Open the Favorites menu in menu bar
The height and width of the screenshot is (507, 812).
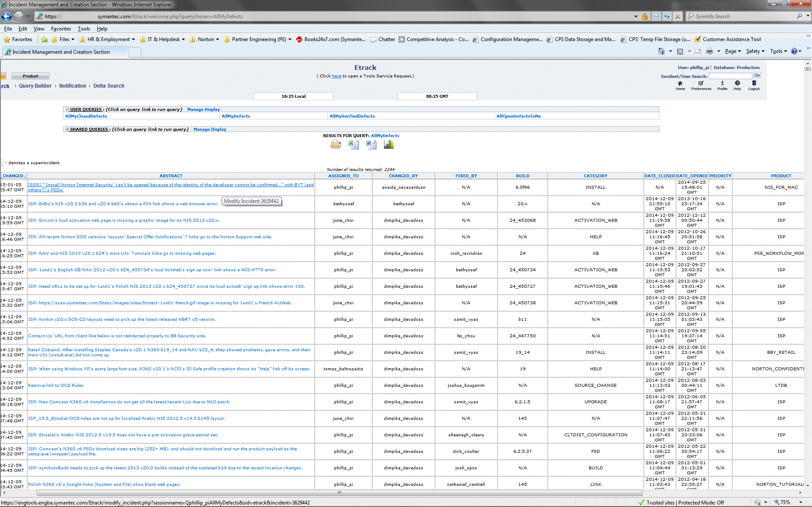(61, 29)
